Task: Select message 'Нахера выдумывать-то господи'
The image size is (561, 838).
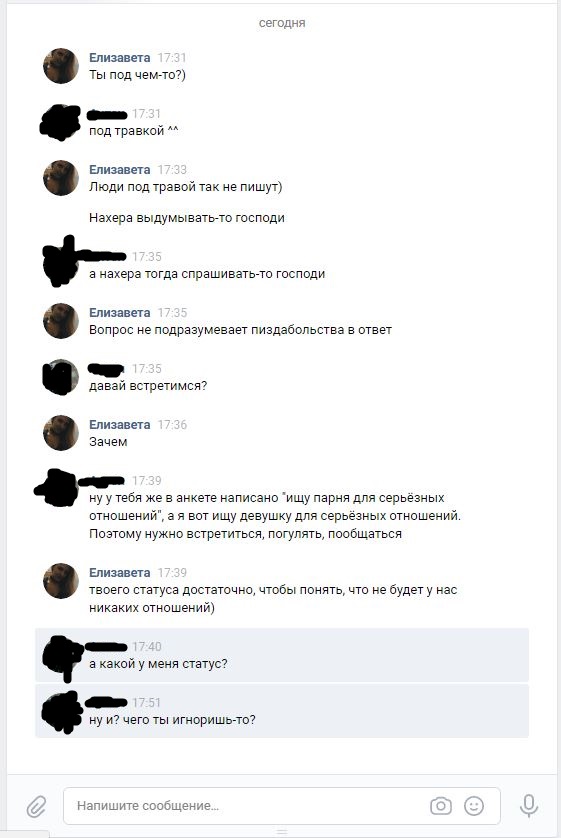Action: (187, 218)
